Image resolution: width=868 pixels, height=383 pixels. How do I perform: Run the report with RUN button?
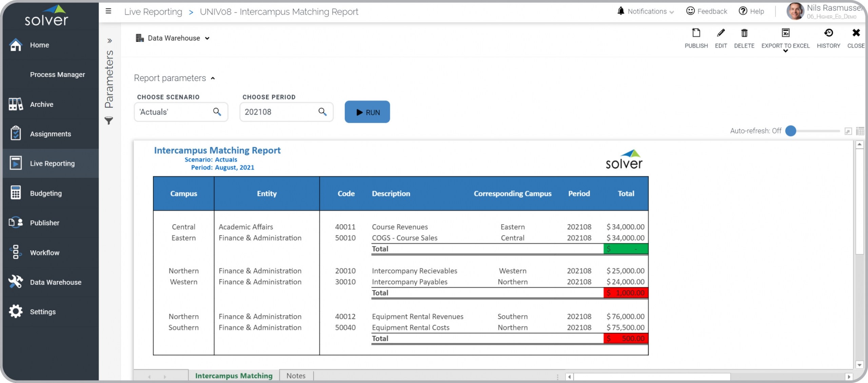367,112
